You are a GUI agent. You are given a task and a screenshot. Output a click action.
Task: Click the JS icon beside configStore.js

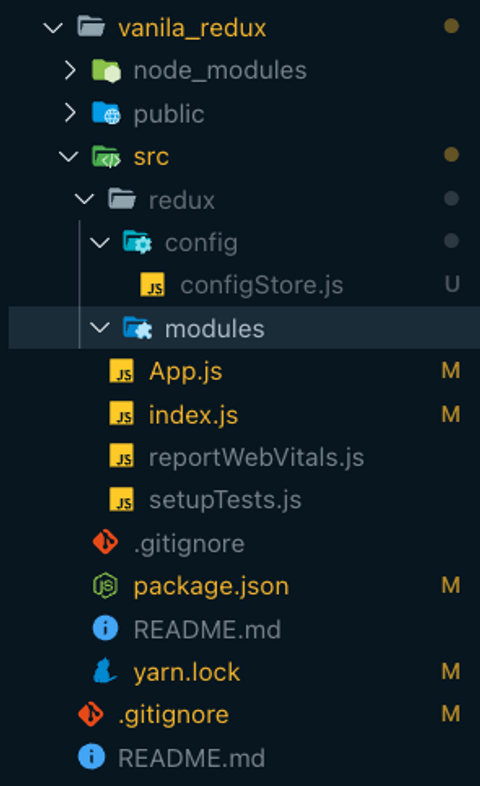coord(152,285)
